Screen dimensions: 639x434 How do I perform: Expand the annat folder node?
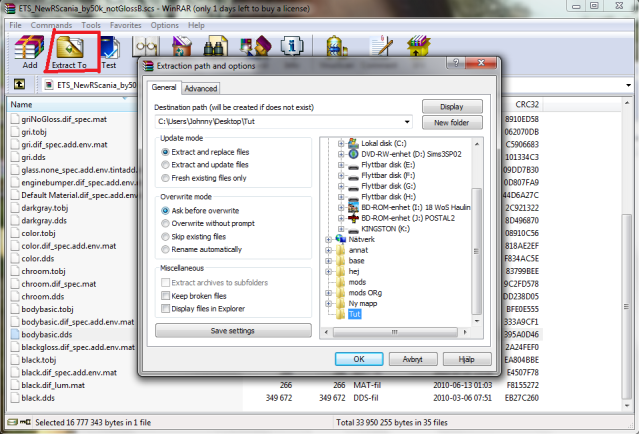point(328,250)
